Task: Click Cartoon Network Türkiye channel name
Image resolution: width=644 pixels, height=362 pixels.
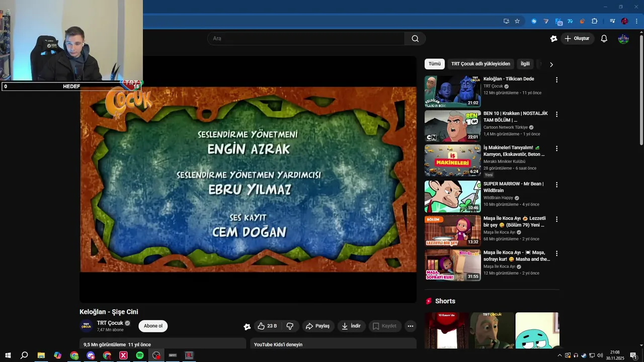Action: click(505, 127)
